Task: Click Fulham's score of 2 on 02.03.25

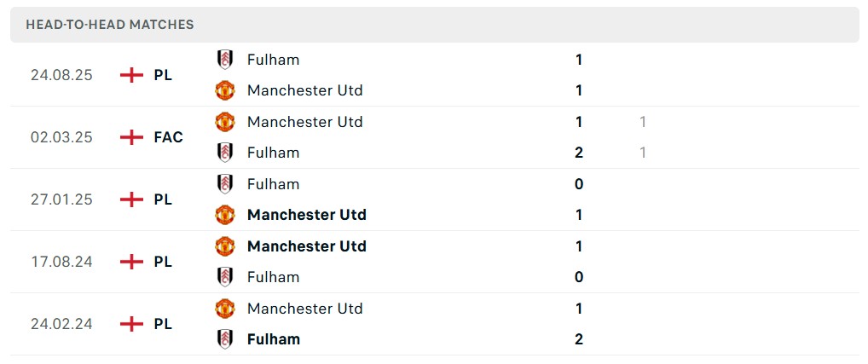Action: pos(579,153)
